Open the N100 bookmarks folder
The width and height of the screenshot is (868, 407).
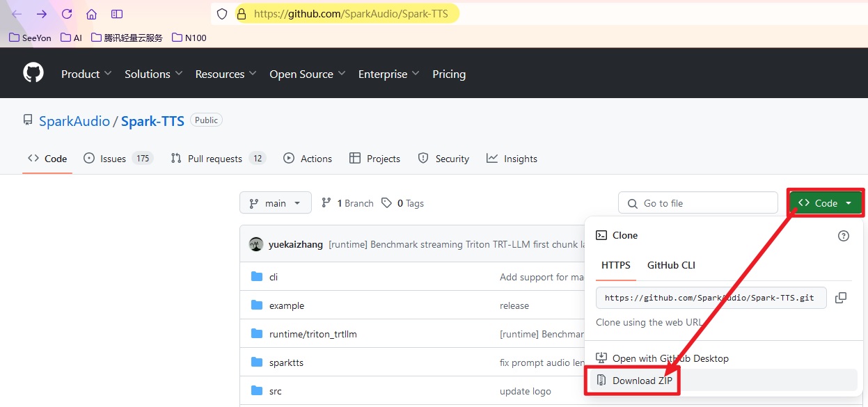[x=189, y=38]
